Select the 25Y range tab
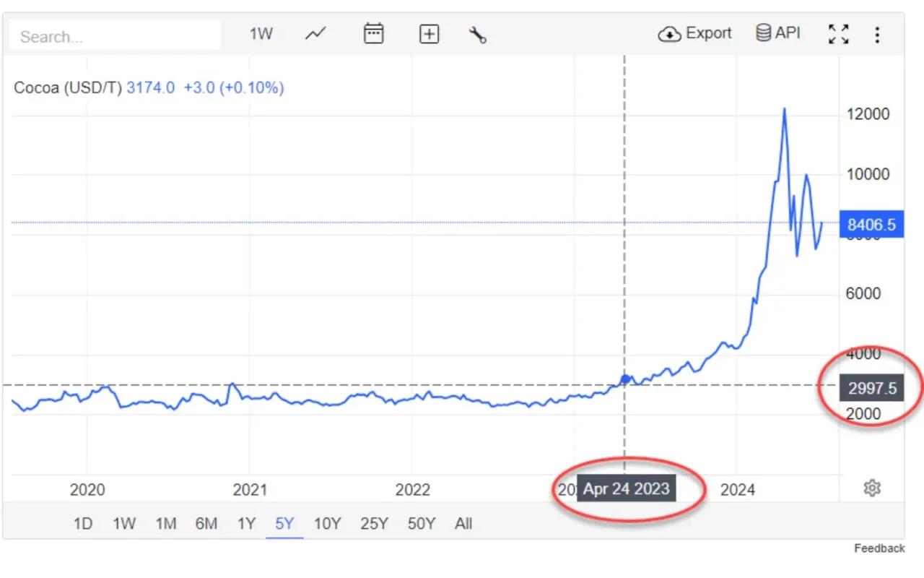The width and height of the screenshot is (924, 578). click(373, 523)
